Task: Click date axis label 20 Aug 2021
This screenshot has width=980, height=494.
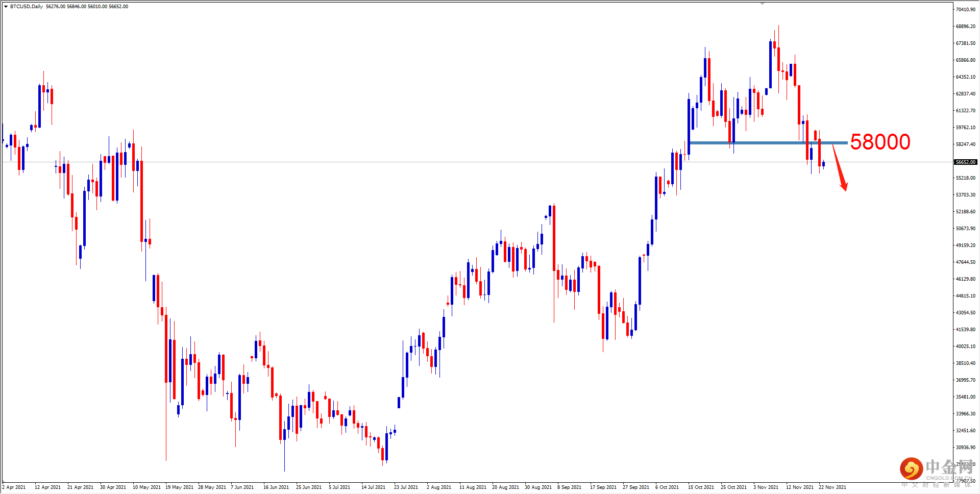Action: click(x=505, y=487)
